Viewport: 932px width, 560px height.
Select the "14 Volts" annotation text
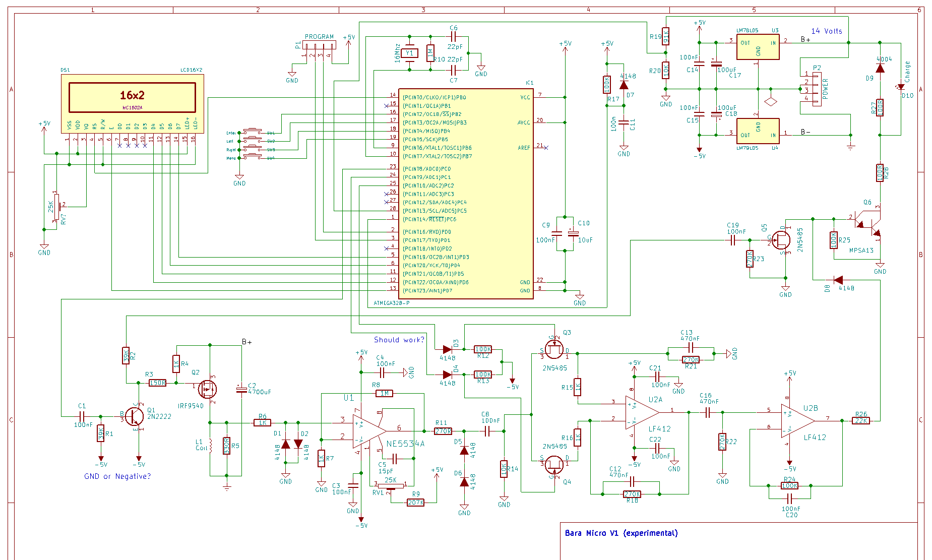[827, 31]
